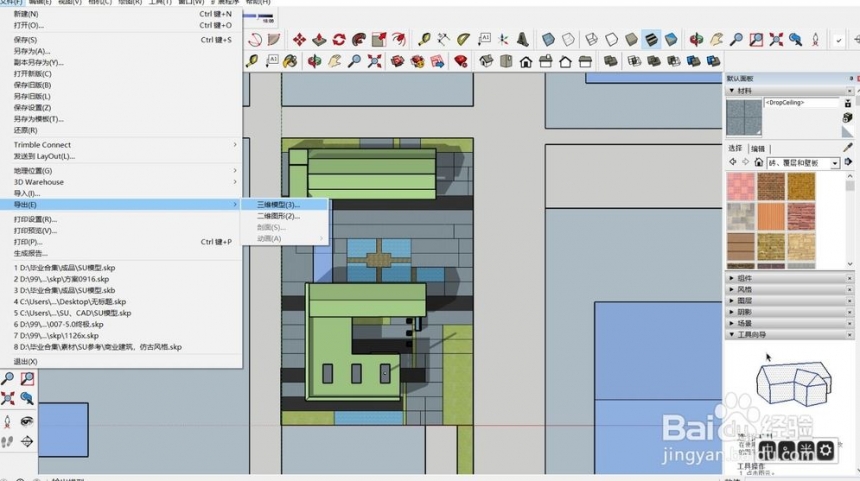This screenshot has width=860, height=481.
Task: Click the Create Material icon
Action: click(847, 117)
